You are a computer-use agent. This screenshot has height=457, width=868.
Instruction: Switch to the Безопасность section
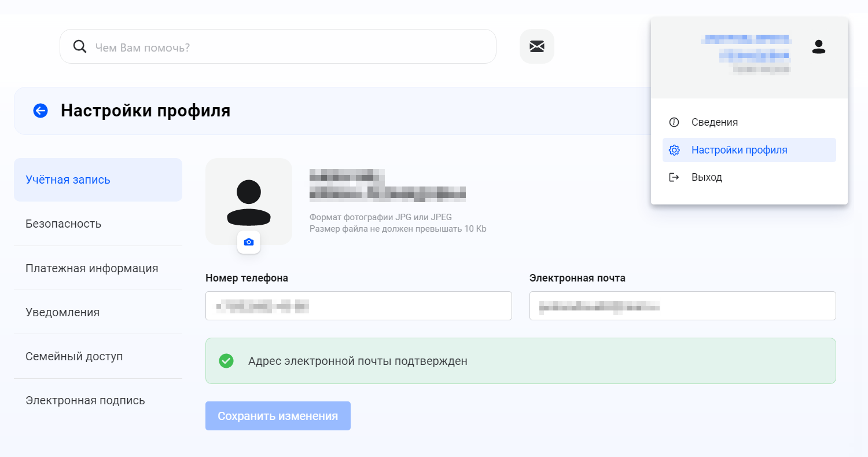[x=98, y=224]
